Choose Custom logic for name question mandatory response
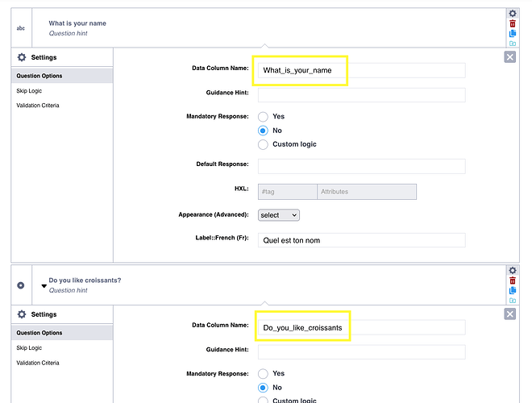Screen dimensions: 532x403 pyautogui.click(x=263, y=144)
